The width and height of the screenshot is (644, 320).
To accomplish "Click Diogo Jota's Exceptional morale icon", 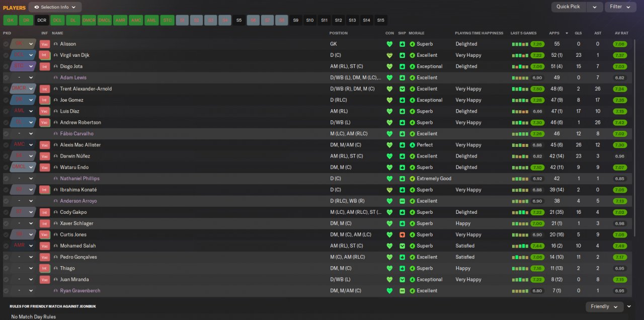I will tap(412, 66).
